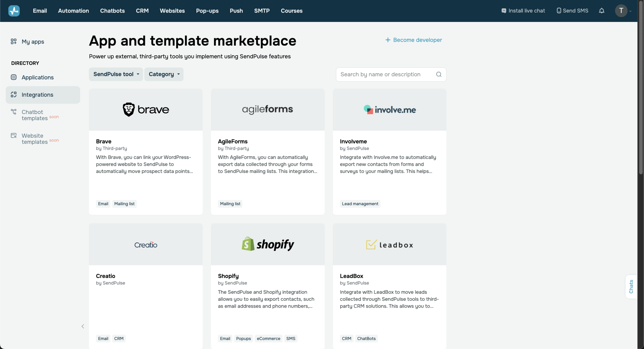The image size is (644, 349).
Task: Open the Automation menu
Action: [x=73, y=11]
